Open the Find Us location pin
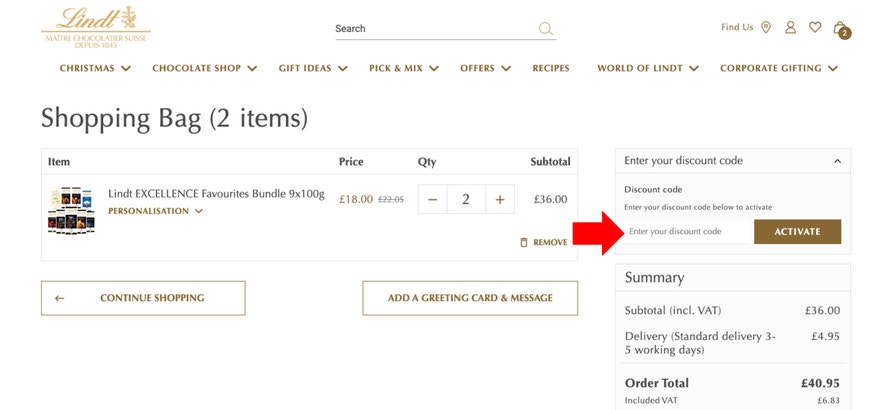 tap(766, 27)
